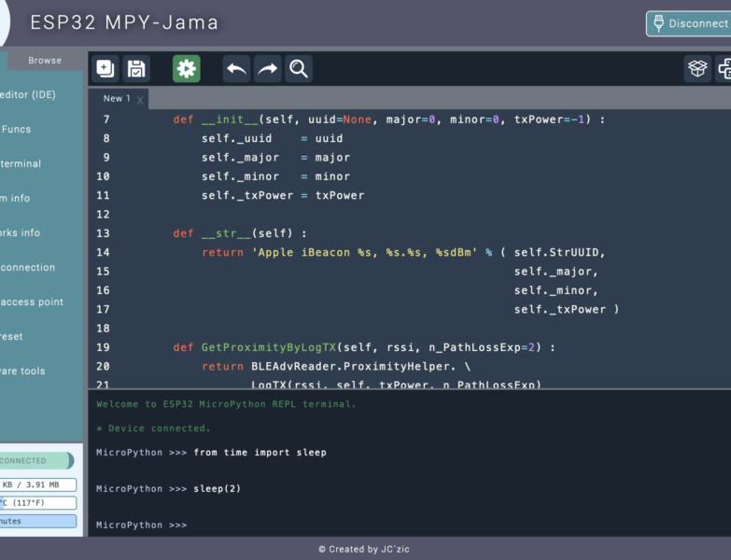Open the editor (IDE) sidebar item
Screen dimensions: 731x560
click(28, 94)
